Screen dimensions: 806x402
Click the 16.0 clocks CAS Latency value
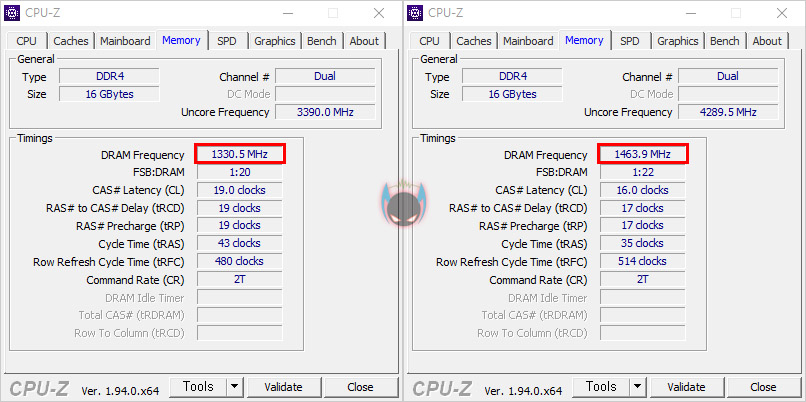(643, 190)
